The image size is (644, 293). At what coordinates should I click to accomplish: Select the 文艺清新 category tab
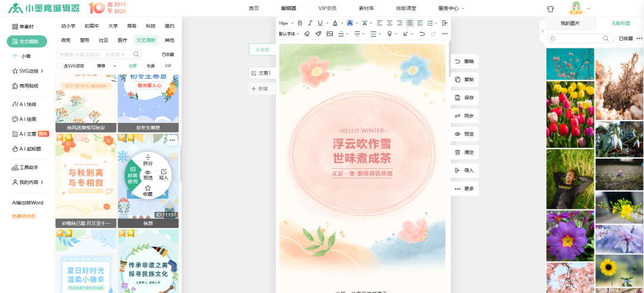[x=146, y=40]
